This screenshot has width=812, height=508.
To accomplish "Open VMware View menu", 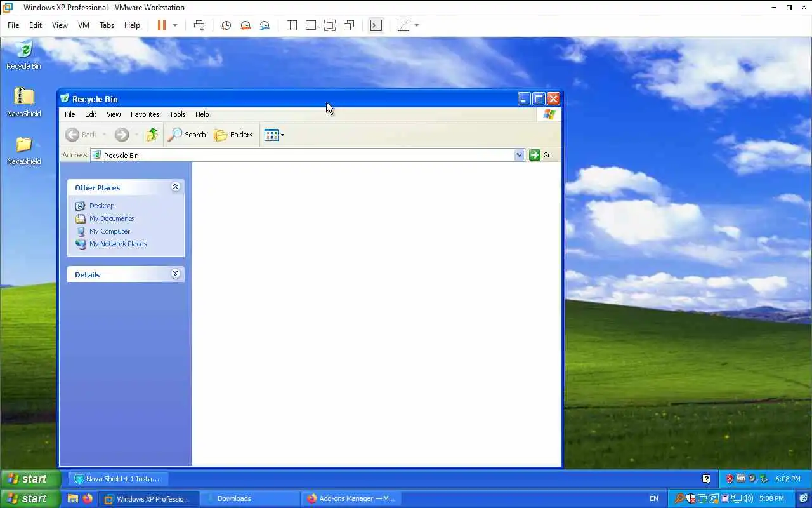I will tap(60, 25).
